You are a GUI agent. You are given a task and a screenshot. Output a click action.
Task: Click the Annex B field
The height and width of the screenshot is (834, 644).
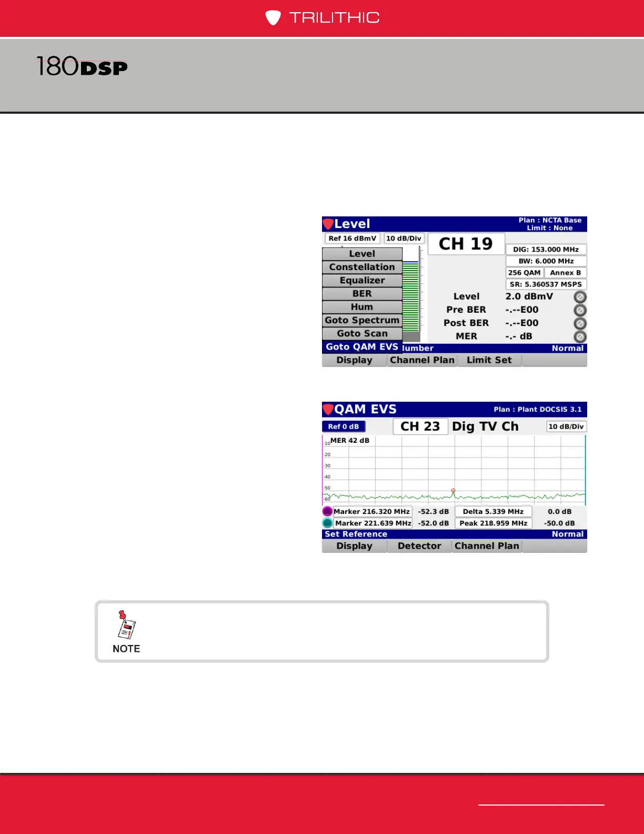point(566,273)
